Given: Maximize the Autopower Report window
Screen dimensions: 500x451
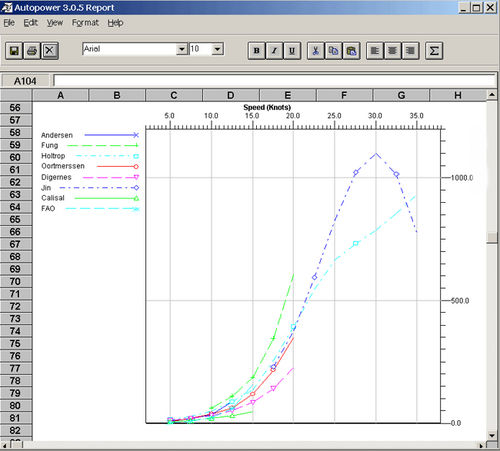Looking at the screenshot, I should click(477, 7).
